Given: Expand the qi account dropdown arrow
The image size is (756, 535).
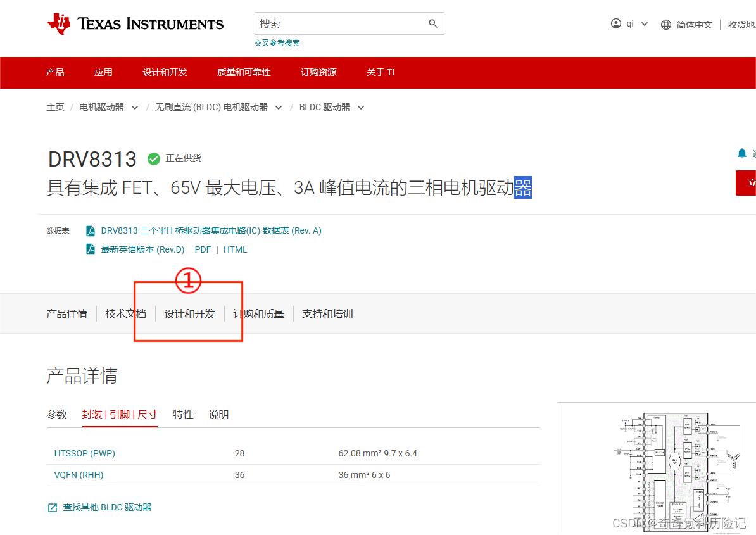Looking at the screenshot, I should [x=645, y=24].
